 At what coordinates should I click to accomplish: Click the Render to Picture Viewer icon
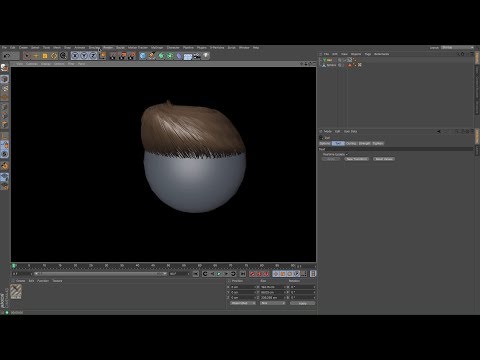tap(123, 56)
